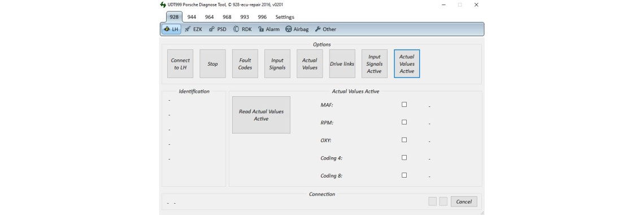Open Drive links

pyautogui.click(x=342, y=64)
